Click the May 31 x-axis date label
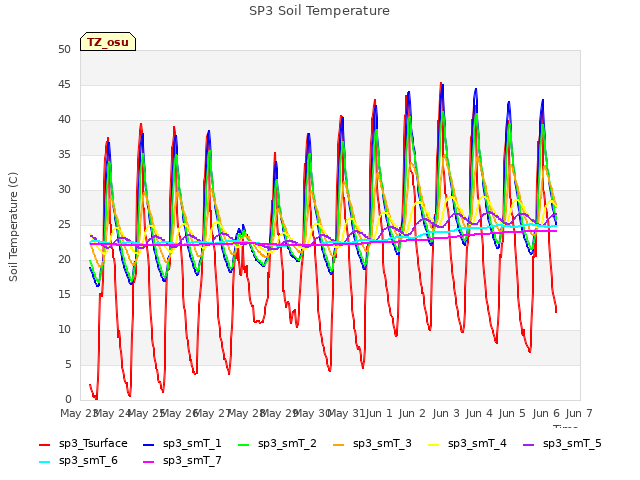 coord(346,413)
